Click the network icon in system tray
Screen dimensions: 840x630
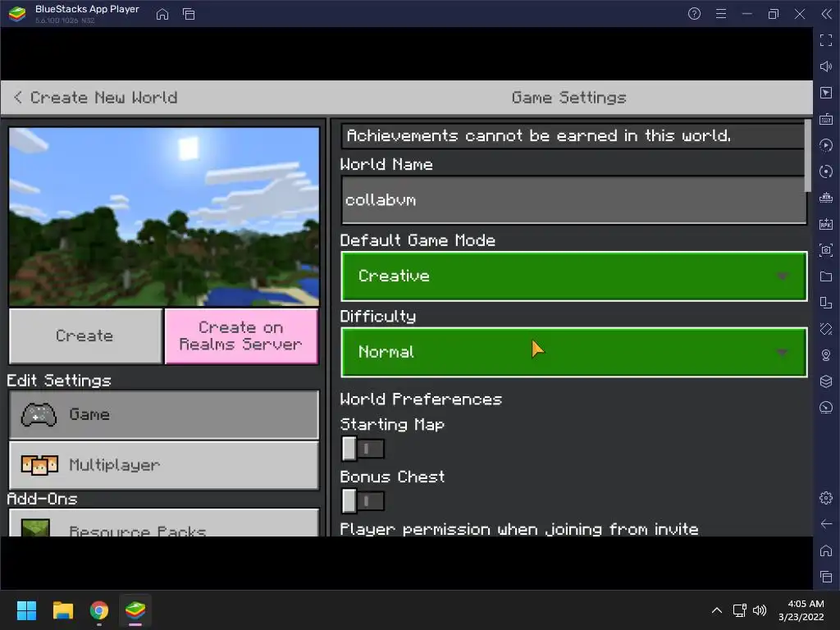click(x=740, y=610)
